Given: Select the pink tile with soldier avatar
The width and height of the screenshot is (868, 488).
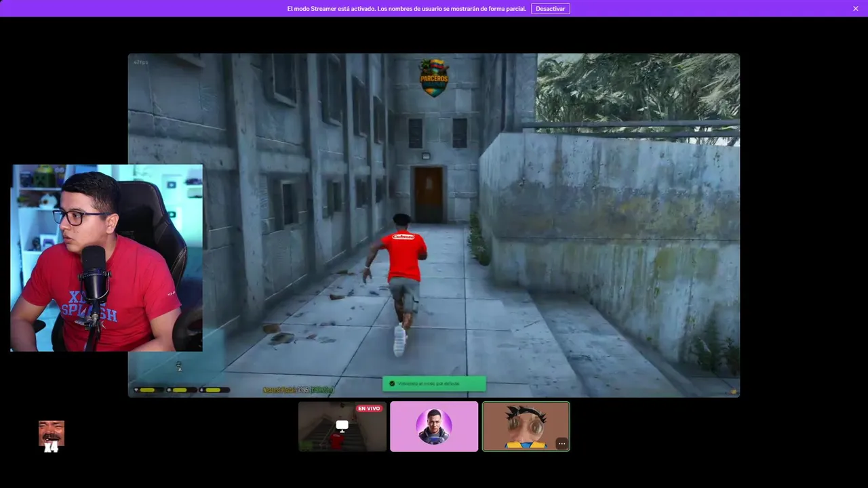Looking at the screenshot, I should (434, 426).
